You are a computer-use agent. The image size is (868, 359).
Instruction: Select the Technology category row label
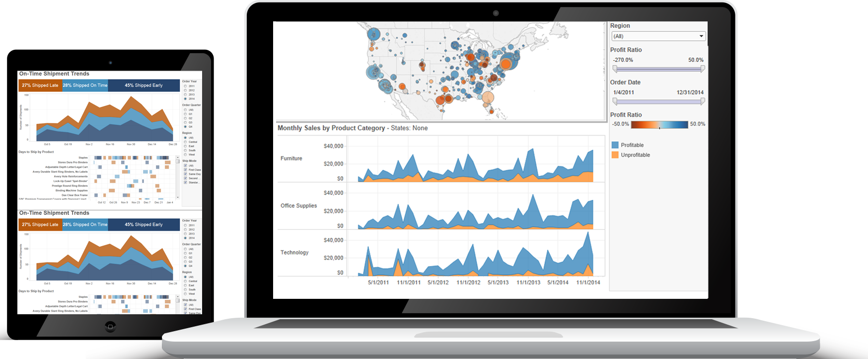(x=294, y=253)
